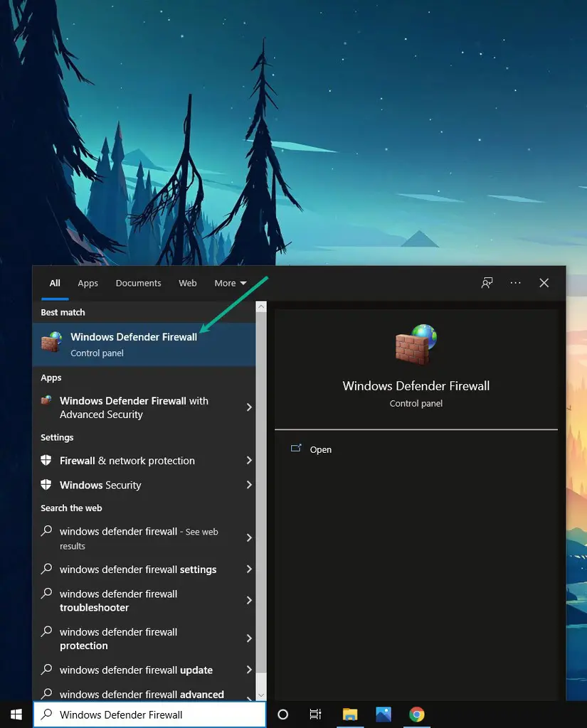
Task: Click the Cortana circle icon
Action: (282, 714)
